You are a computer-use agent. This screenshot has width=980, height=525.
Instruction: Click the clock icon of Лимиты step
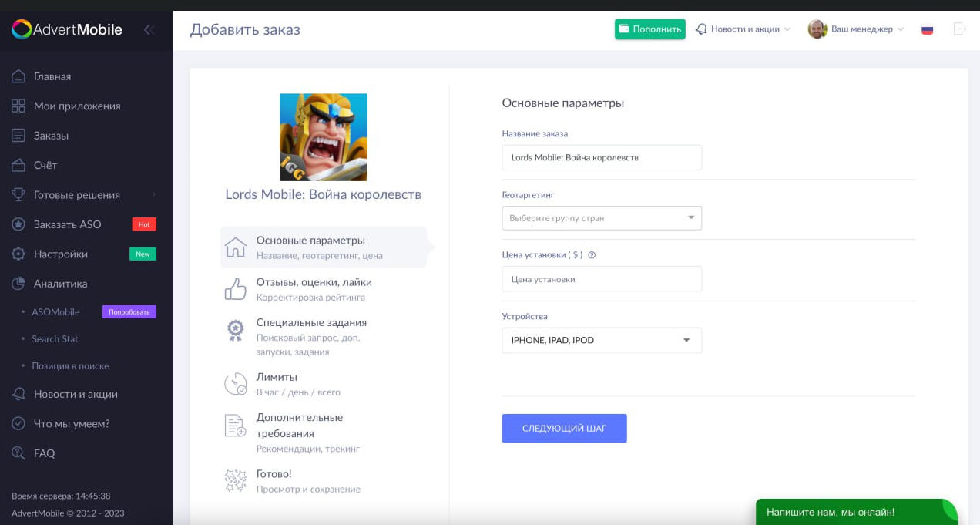tap(235, 384)
